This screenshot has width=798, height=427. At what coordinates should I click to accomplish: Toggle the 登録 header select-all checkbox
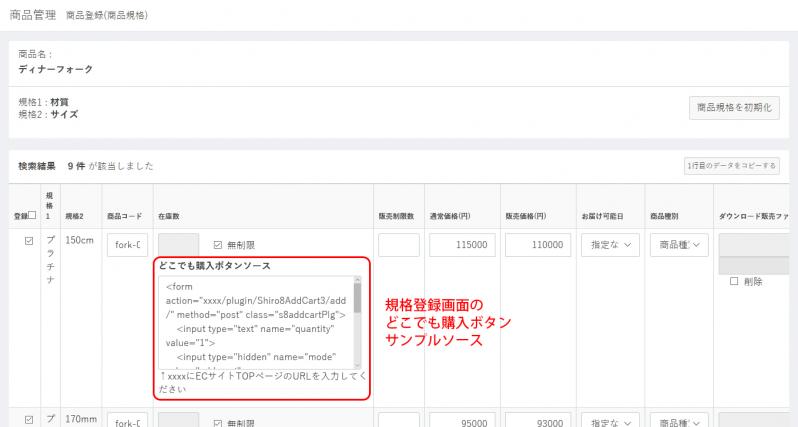pos(32,215)
